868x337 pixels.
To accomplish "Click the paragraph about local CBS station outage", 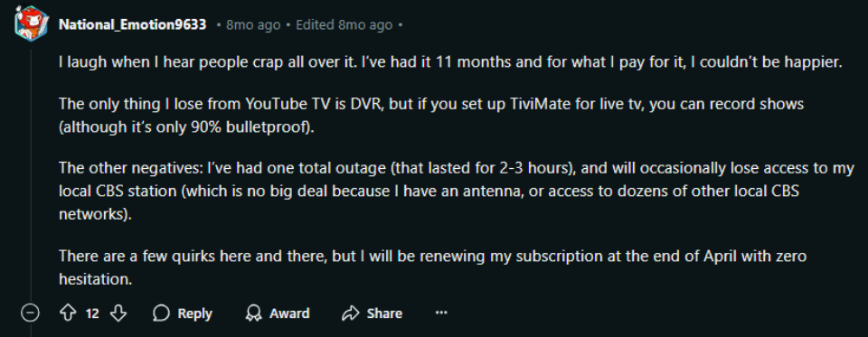I will point(457,192).
